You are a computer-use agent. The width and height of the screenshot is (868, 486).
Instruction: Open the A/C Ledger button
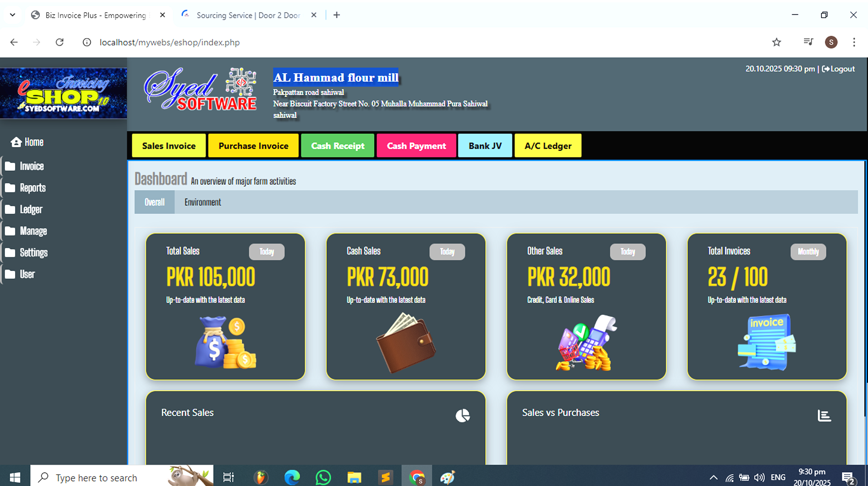tap(548, 146)
